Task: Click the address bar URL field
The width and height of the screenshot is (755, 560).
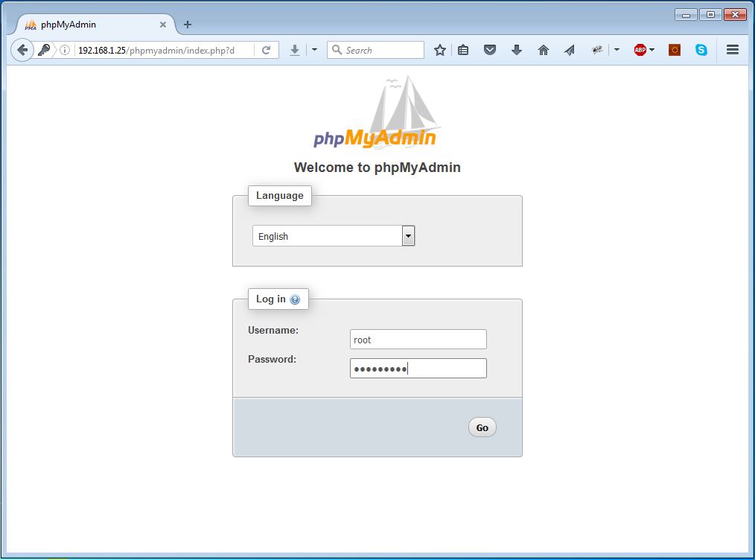Action: pyautogui.click(x=164, y=50)
